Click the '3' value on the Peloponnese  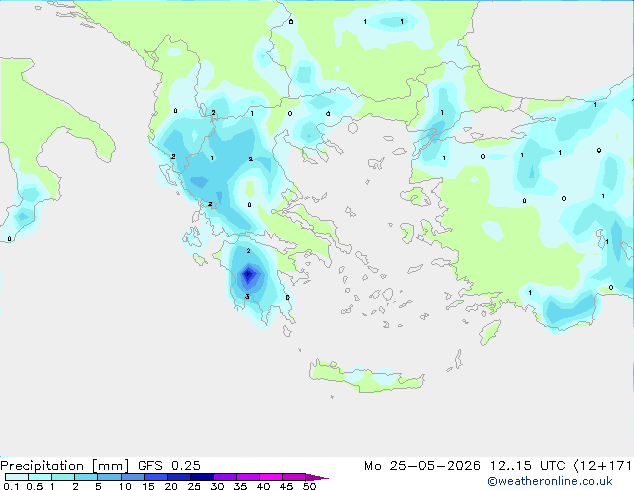tap(247, 297)
